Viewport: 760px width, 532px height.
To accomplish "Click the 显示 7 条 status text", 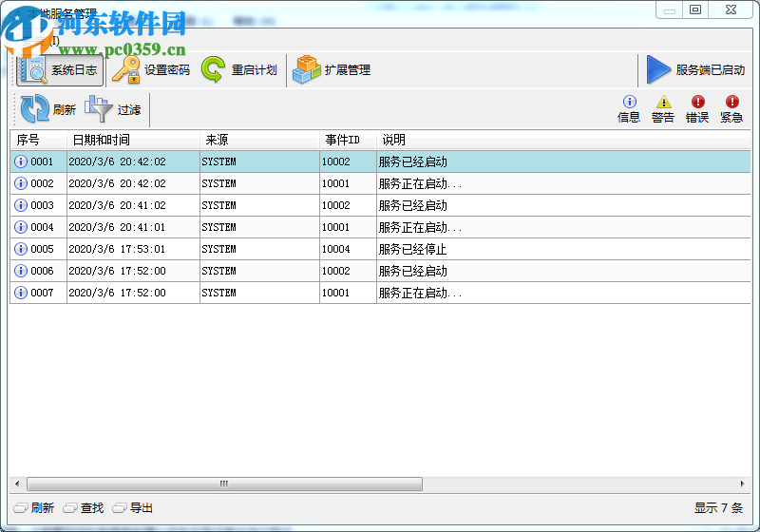I will point(718,507).
